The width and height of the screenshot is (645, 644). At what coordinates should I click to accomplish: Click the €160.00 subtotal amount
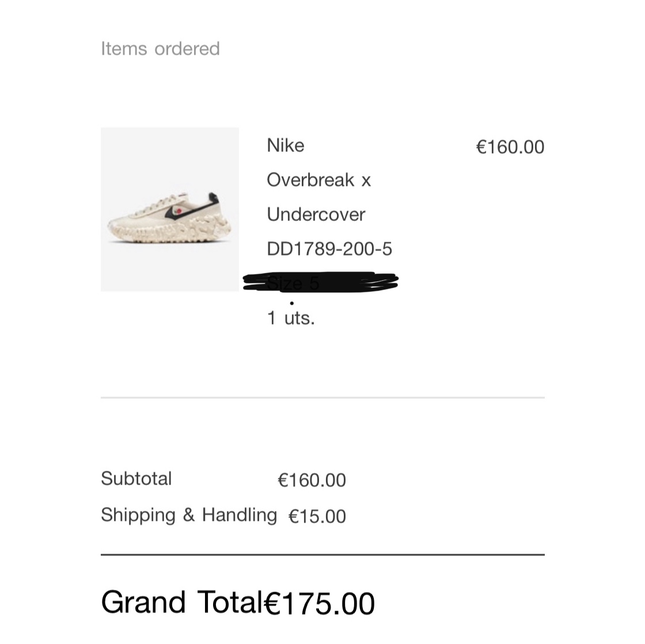[x=312, y=481]
